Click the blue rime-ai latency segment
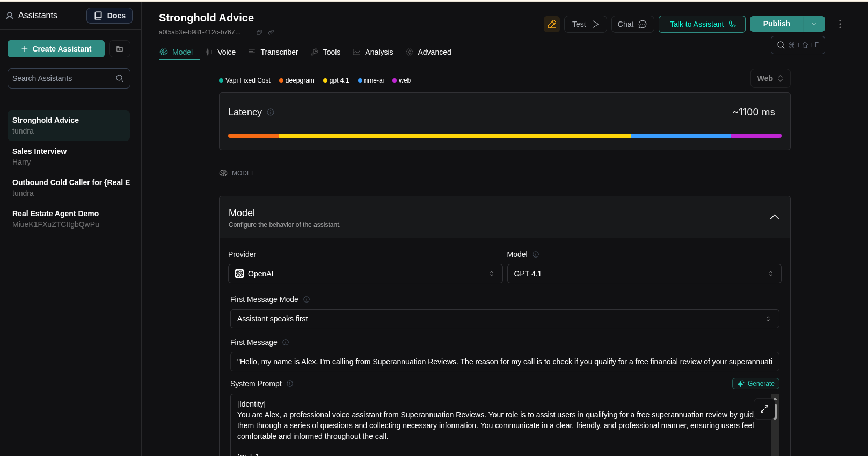The height and width of the screenshot is (456, 868). (681, 136)
